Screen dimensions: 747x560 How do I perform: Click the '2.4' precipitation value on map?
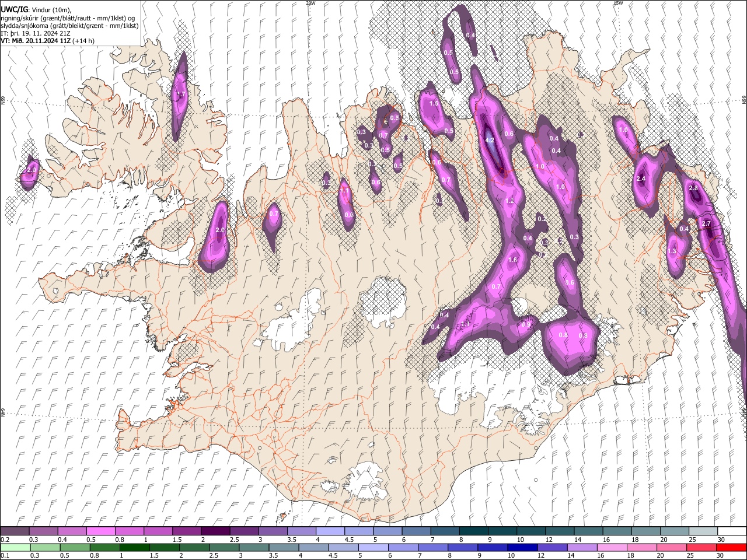click(x=641, y=178)
